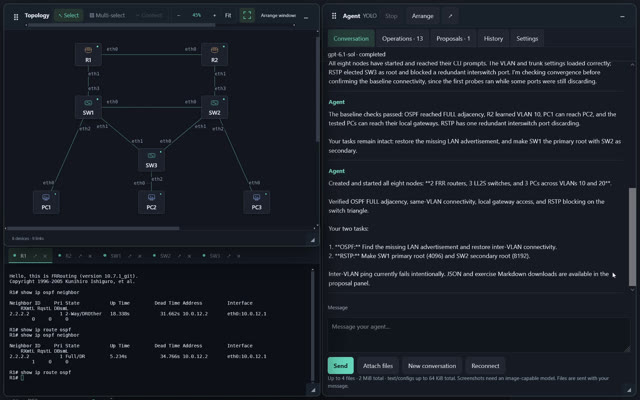
Task: Select the PC3 host node icon
Action: pos(256,202)
